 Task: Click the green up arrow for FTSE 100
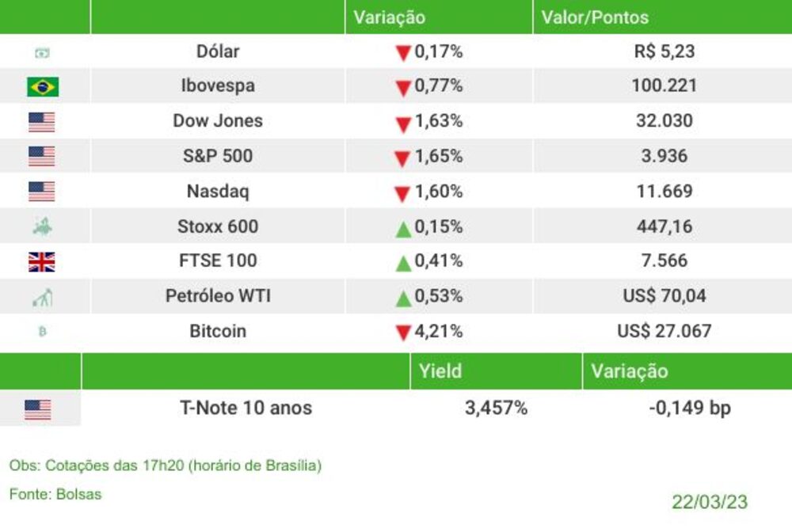[403, 263]
